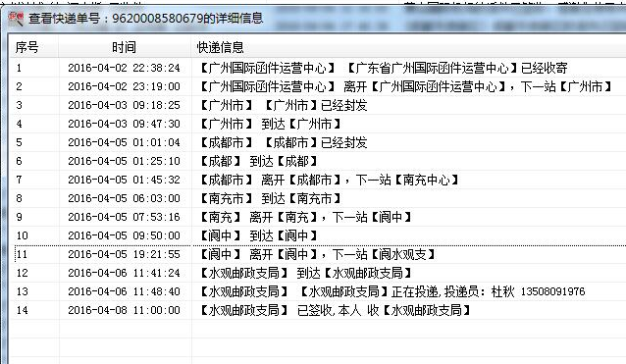
Task: Select the timestamp 2016-04-05 01:01:04
Action: pyautogui.click(x=124, y=142)
